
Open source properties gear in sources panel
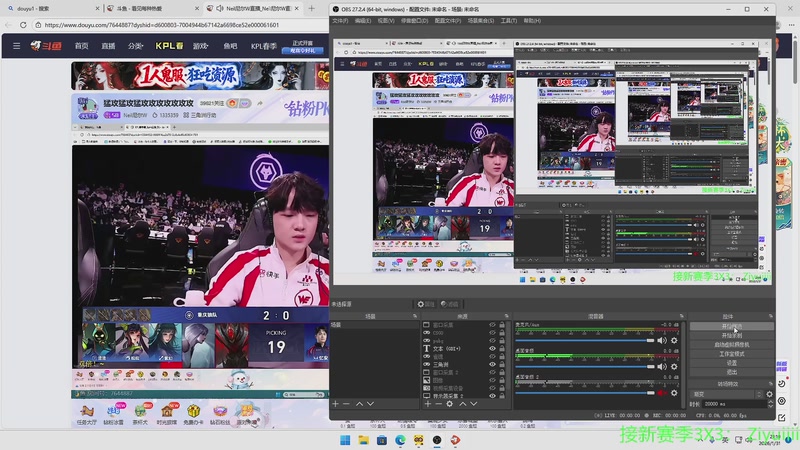tap(449, 404)
